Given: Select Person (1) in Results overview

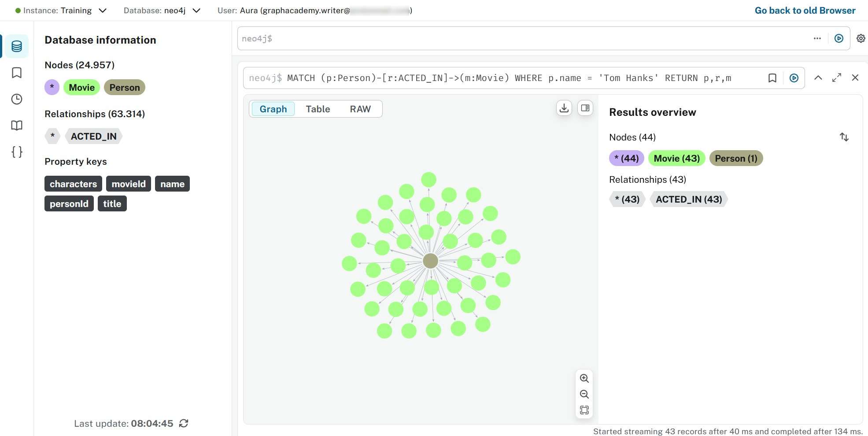Looking at the screenshot, I should (736, 159).
